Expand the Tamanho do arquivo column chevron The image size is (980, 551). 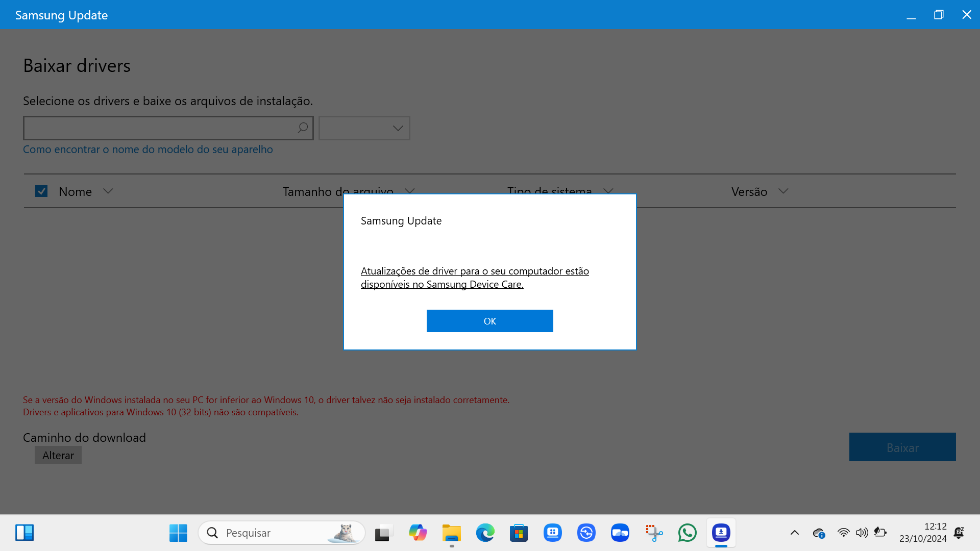409,191
